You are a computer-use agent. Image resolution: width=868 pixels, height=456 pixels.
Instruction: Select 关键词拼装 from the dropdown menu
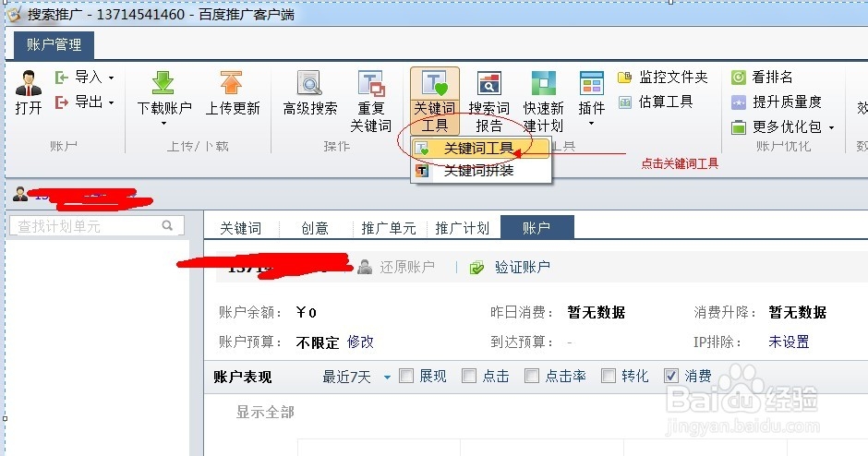click(482, 171)
